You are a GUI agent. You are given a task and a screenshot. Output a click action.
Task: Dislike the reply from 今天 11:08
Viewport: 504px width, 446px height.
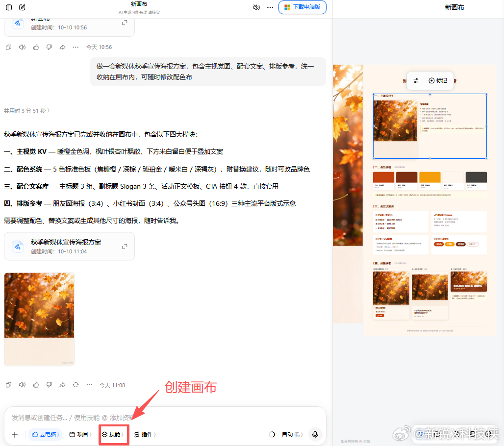(49, 385)
